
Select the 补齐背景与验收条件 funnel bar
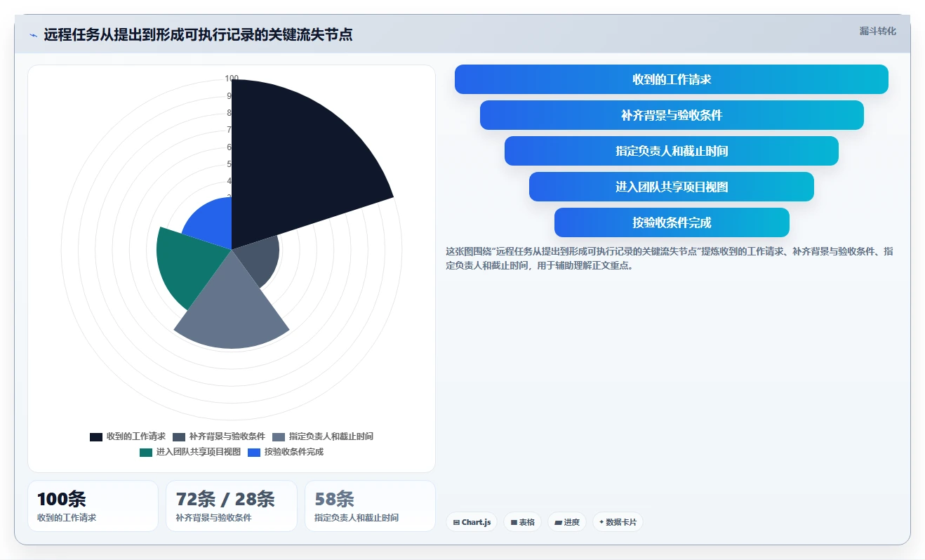tap(672, 115)
